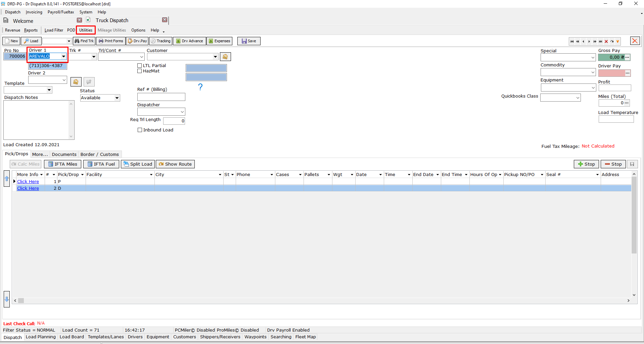Click the green plus Stop button
This screenshot has height=344, width=644.
click(586, 164)
